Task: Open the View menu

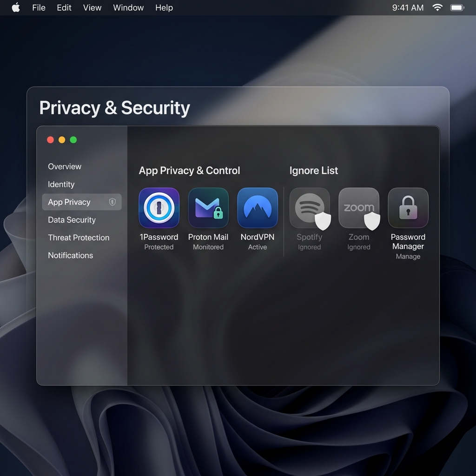Action: click(x=92, y=7)
